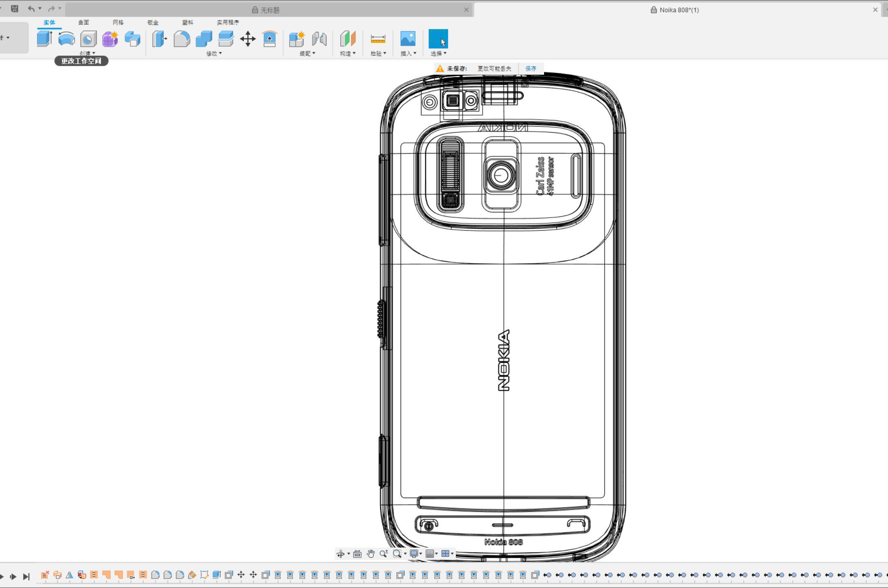
Task: Close the 无标题 document tab
Action: point(466,10)
